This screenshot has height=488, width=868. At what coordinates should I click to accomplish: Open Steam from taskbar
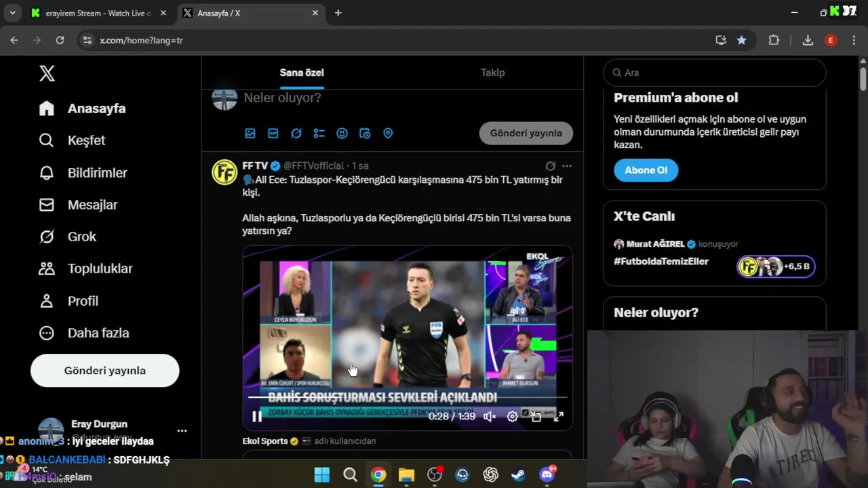tap(519, 474)
